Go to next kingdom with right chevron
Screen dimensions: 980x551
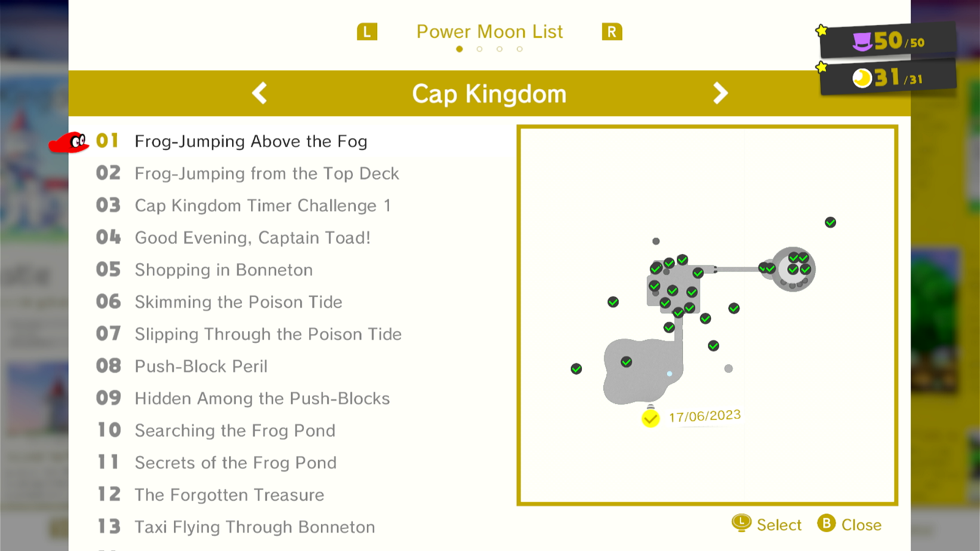point(720,93)
